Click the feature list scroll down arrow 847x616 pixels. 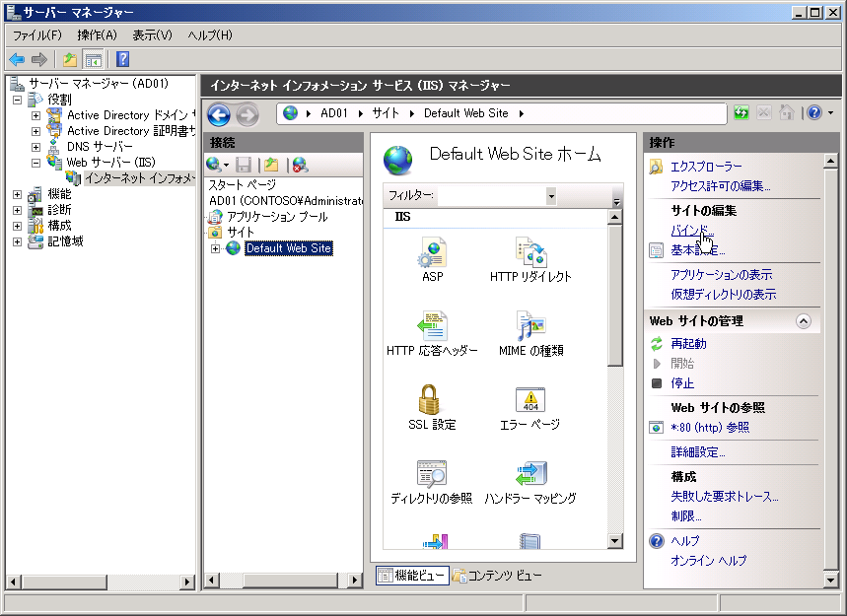coord(614,540)
